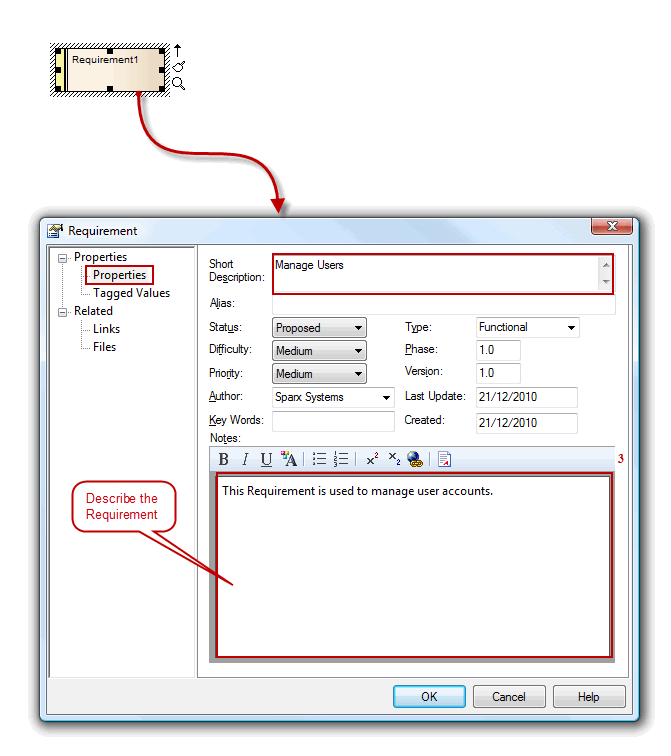The image size is (671, 756).
Task: Insert a bulleted list in Notes
Action: click(x=319, y=459)
